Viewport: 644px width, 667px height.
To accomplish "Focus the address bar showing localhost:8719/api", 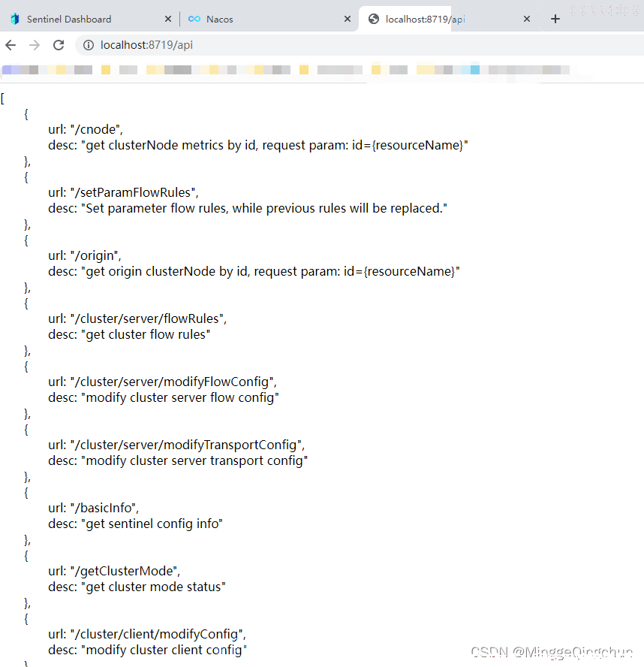I will 360,45.
